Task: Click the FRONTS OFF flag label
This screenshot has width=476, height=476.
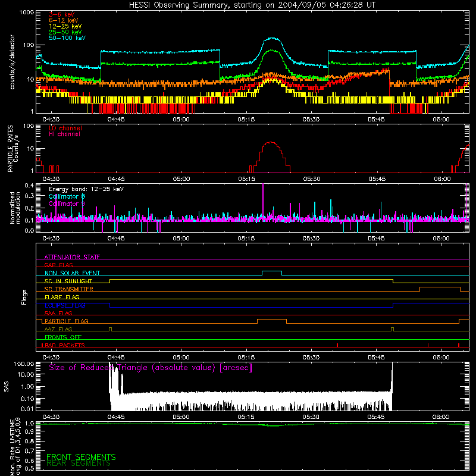Action: coord(63,337)
